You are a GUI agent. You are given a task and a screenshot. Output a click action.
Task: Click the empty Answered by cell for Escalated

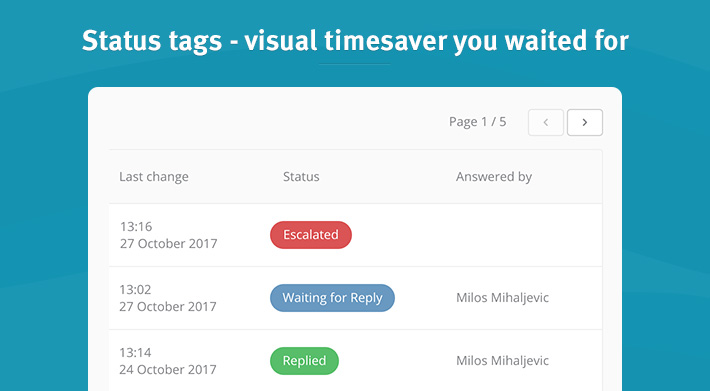(x=525, y=235)
